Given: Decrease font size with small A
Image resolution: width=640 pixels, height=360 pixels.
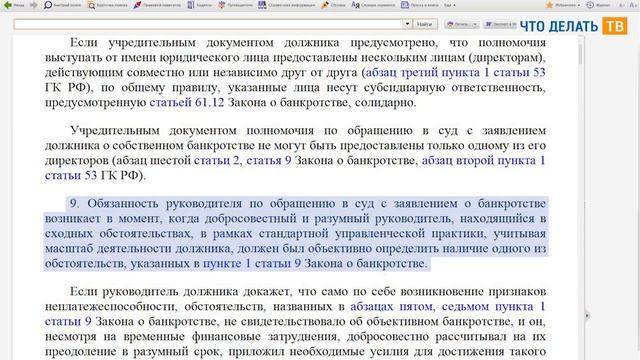Looking at the screenshot, I should click(x=622, y=5).
